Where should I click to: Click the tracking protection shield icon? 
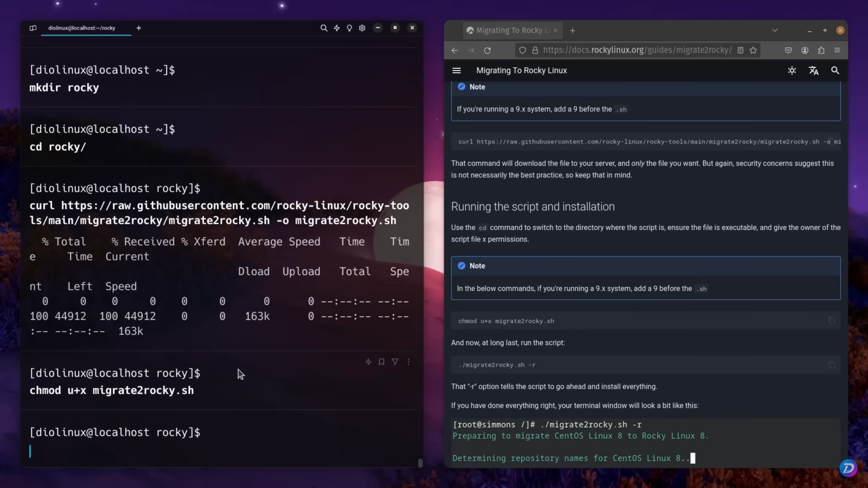click(x=523, y=50)
